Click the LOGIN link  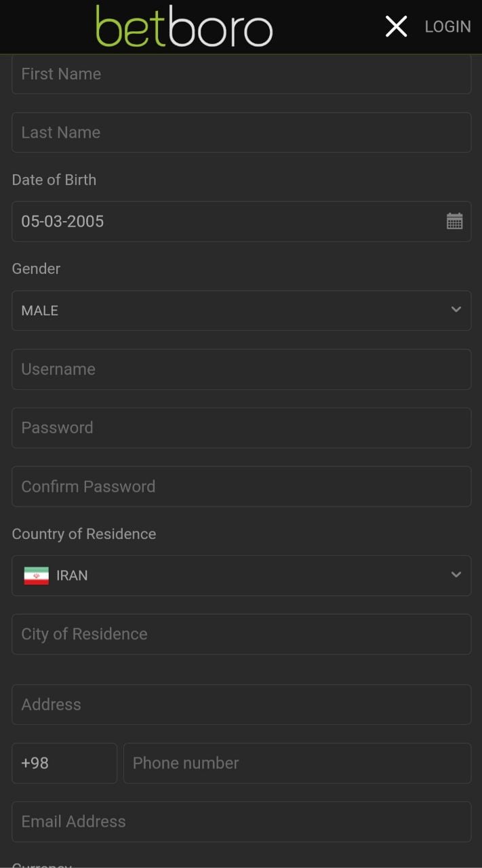[x=447, y=26]
